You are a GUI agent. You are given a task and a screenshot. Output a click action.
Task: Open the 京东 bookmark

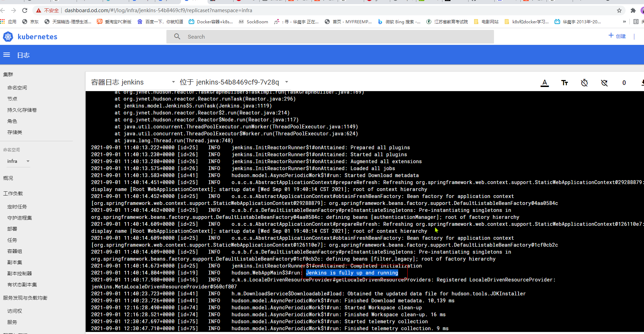(x=30, y=22)
